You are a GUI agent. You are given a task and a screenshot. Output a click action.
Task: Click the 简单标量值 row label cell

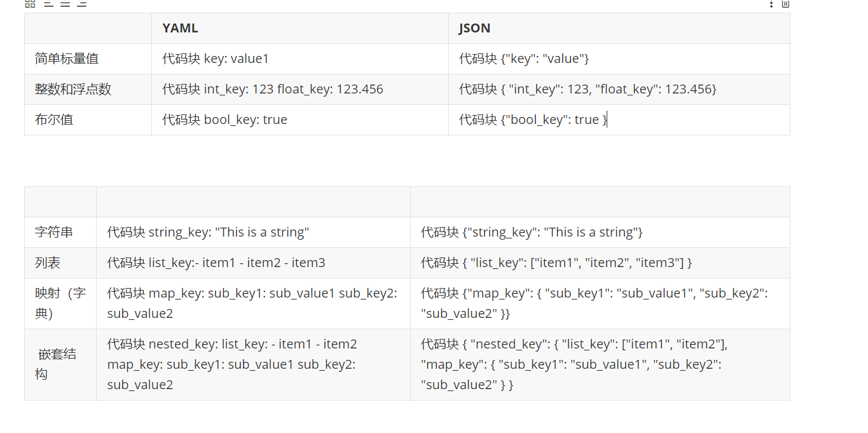point(88,58)
